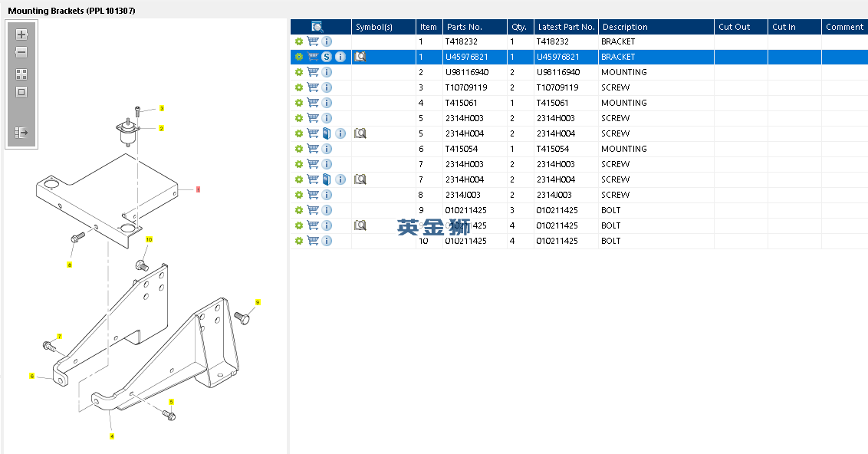Open info icon for U45976821 BRACKET
Viewport: 868px width, 454px height.
tap(340, 57)
